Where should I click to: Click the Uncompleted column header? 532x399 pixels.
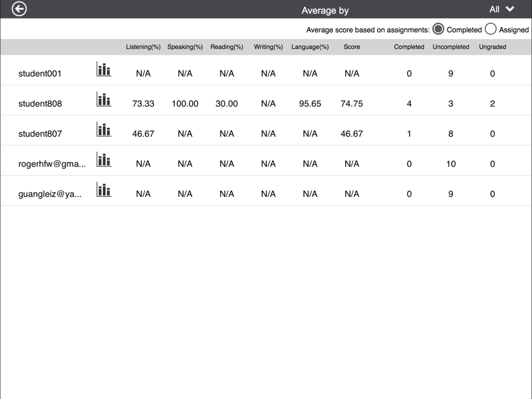point(451,47)
